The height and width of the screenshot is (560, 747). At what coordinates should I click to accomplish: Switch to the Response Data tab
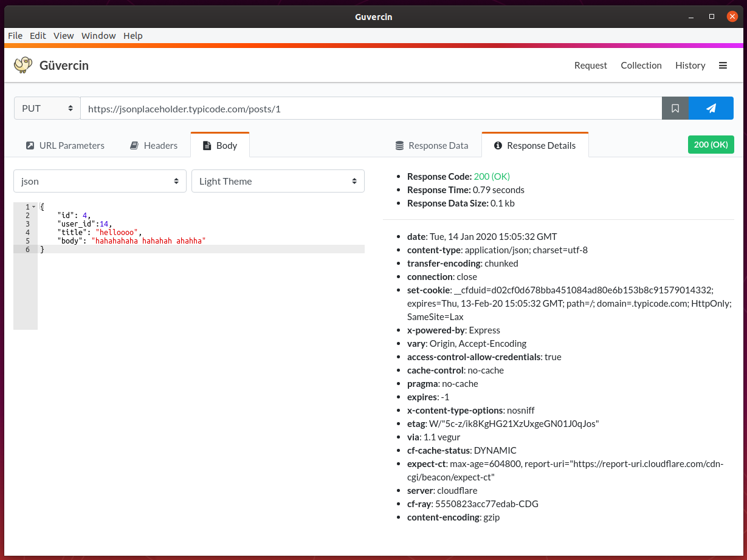(x=432, y=145)
